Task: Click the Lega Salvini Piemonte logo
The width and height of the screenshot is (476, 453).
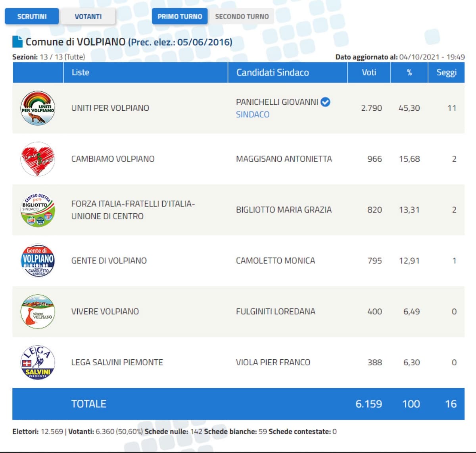Action: pyautogui.click(x=38, y=362)
